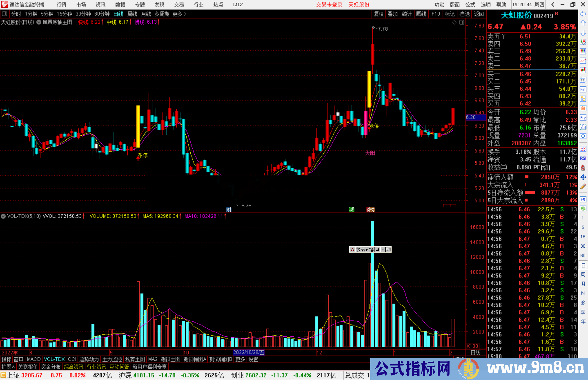This screenshot has height=380, width=588.
Task: Click the candlestick chart sidebar icon
Action: tap(583, 70)
